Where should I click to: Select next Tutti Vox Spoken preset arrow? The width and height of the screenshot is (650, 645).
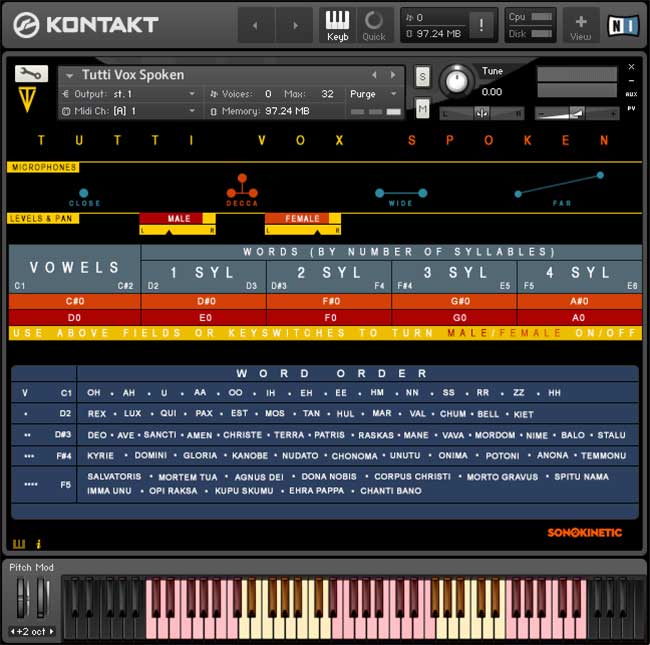point(393,75)
